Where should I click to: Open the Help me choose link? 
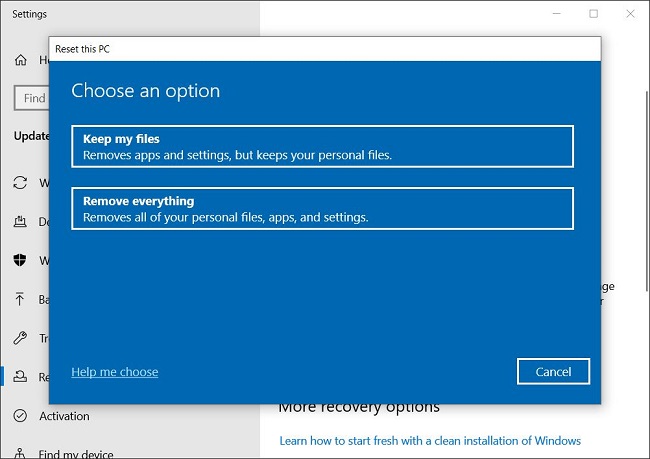click(114, 372)
